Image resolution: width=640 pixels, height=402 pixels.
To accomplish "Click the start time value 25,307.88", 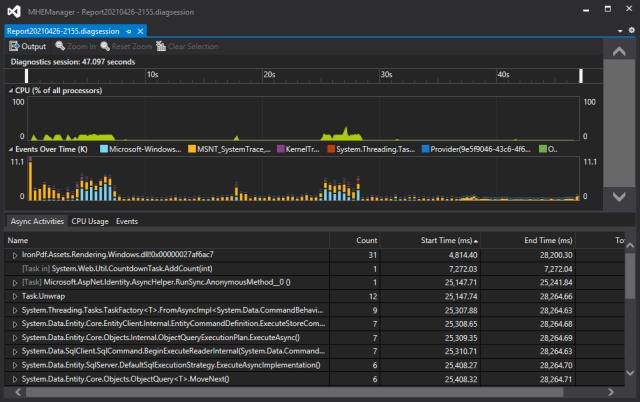I will tap(461, 311).
